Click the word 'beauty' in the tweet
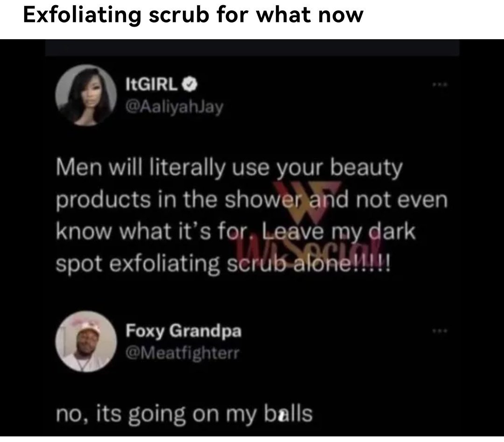Viewport: 504px width, 442px height. [366, 168]
